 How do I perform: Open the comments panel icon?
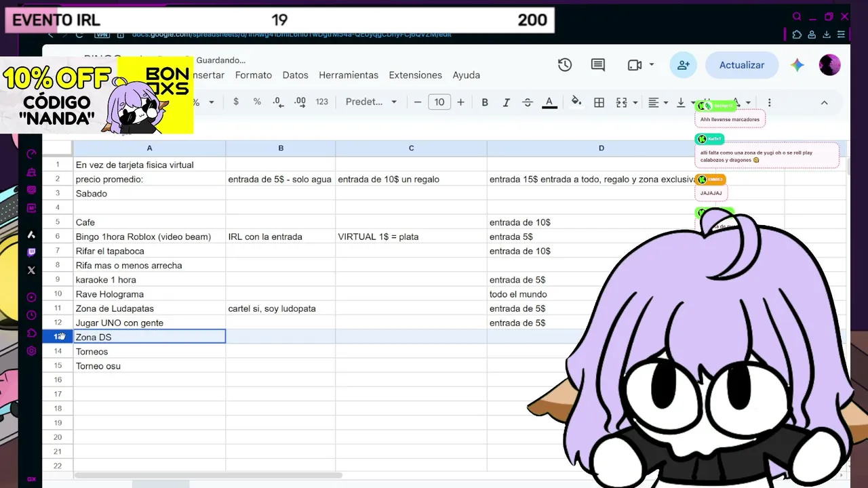598,65
